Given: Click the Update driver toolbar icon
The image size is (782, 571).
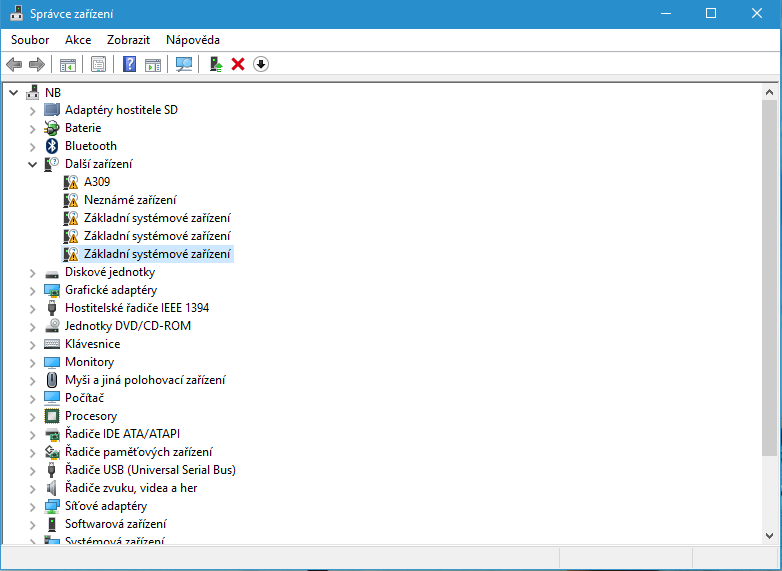Looking at the screenshot, I should pos(215,64).
